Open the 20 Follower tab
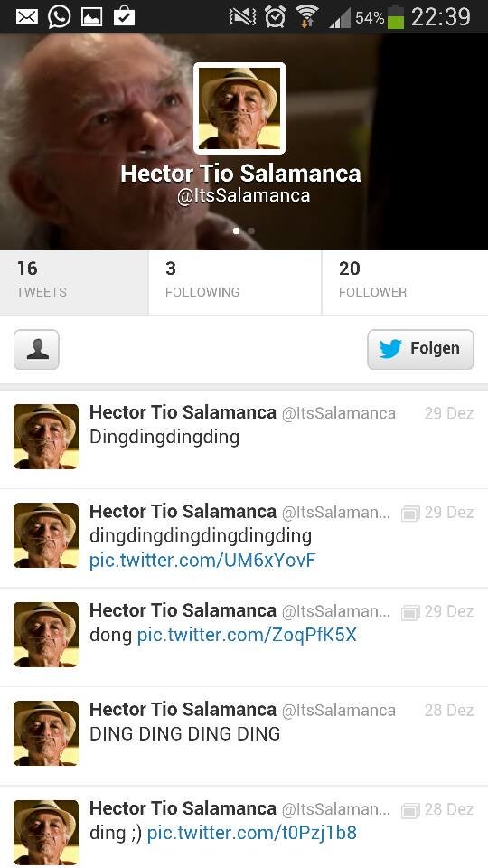This screenshot has width=488, height=868. coord(405,282)
